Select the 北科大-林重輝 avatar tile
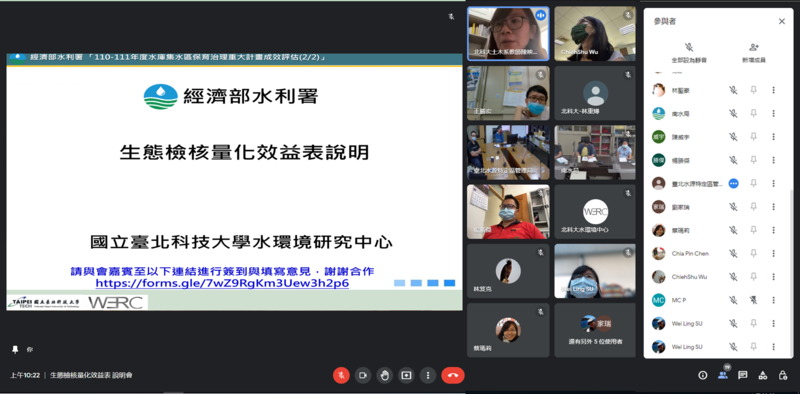Screen dimensions: 800x394 [595, 93]
